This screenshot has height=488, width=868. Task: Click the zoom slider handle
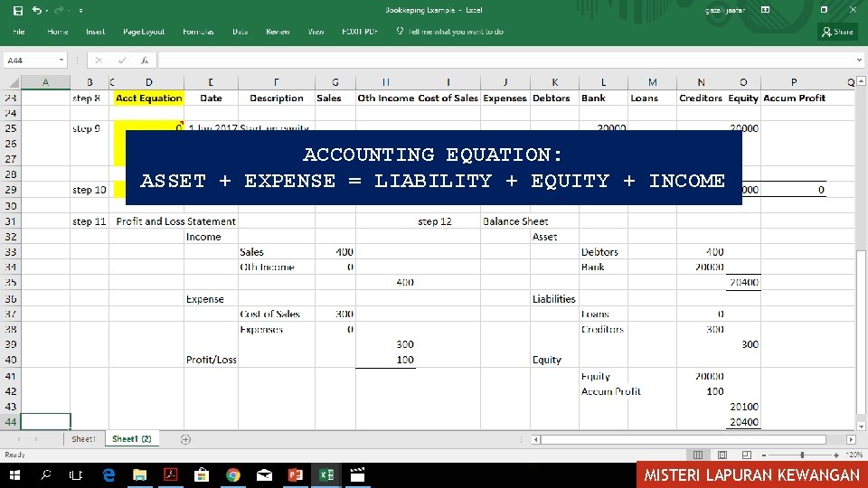(802, 455)
